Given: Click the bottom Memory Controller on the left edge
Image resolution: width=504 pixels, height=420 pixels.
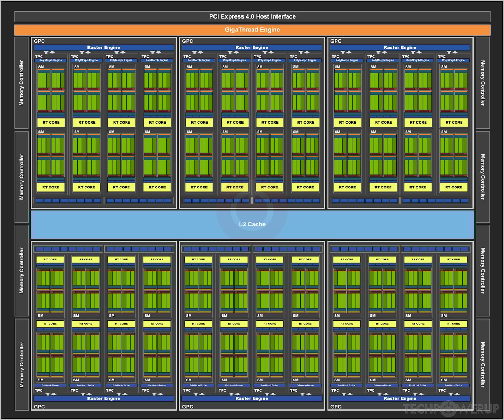Looking at the screenshot, I should (21, 364).
